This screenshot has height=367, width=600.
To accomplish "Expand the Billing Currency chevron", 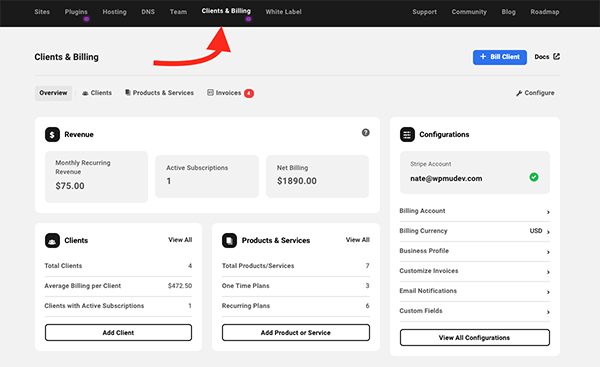I will (548, 232).
